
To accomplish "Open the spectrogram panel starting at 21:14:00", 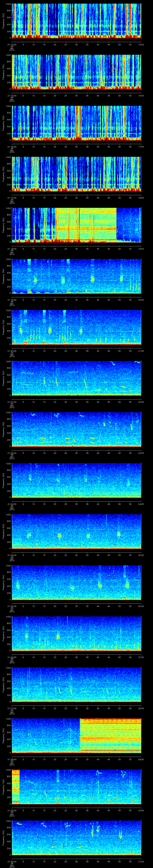I will click(x=77, y=21).
